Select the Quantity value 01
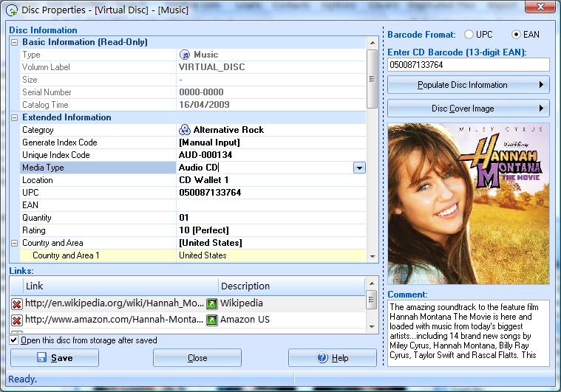Image resolution: width=561 pixels, height=392 pixels. (x=184, y=218)
